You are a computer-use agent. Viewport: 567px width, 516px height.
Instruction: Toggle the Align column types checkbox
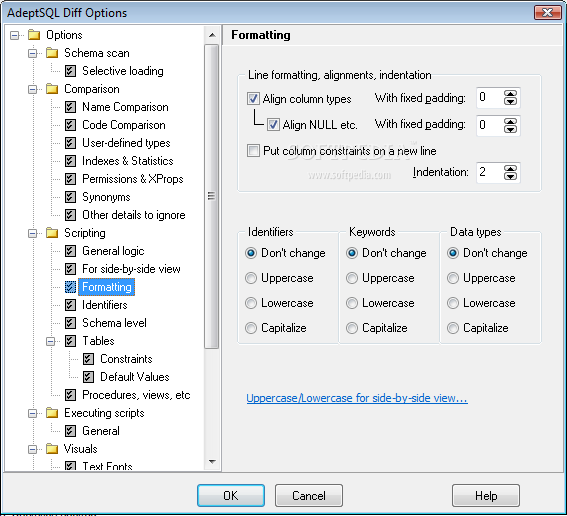(x=253, y=98)
